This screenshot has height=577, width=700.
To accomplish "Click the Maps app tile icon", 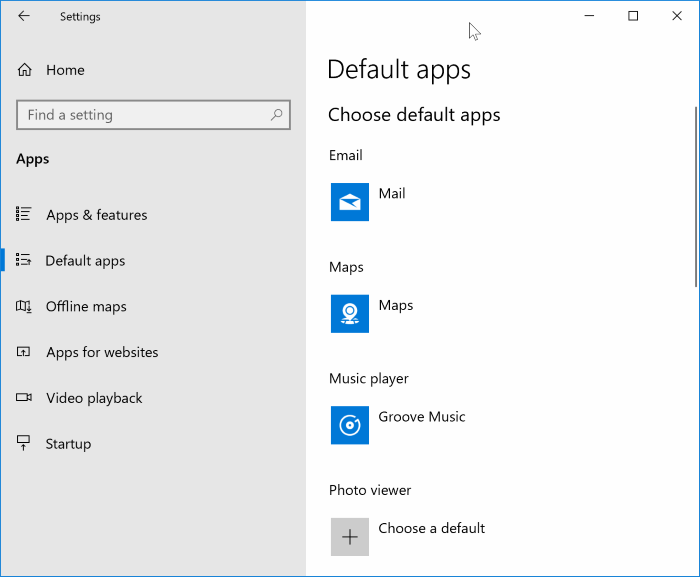I will (x=350, y=314).
